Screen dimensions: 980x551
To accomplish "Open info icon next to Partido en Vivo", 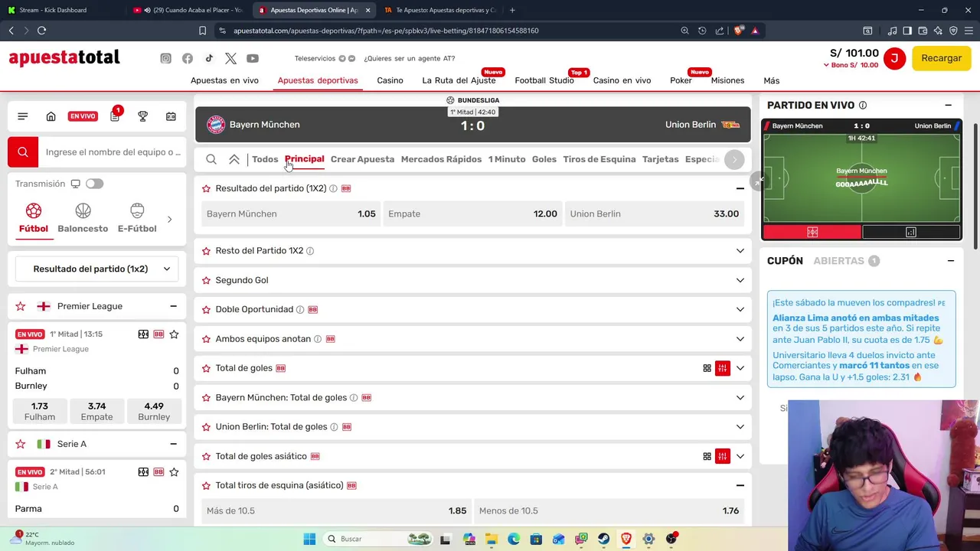I will pyautogui.click(x=863, y=106).
